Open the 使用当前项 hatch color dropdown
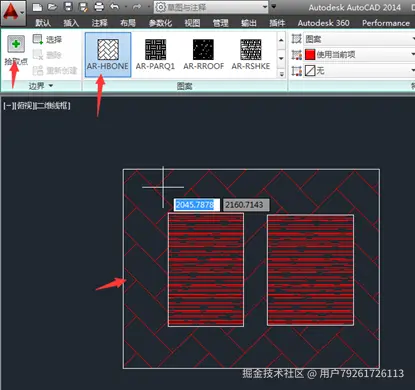Viewport: 415px width, 390px height. pos(413,54)
